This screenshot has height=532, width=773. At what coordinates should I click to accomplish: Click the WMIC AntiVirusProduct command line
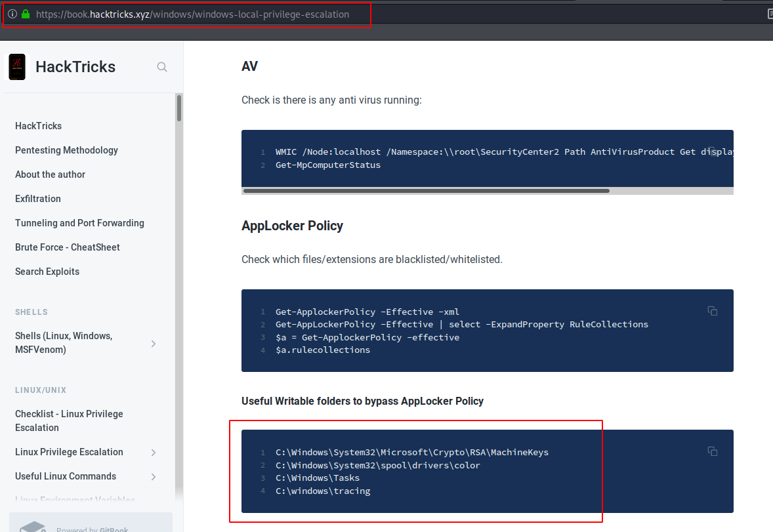coord(505,152)
